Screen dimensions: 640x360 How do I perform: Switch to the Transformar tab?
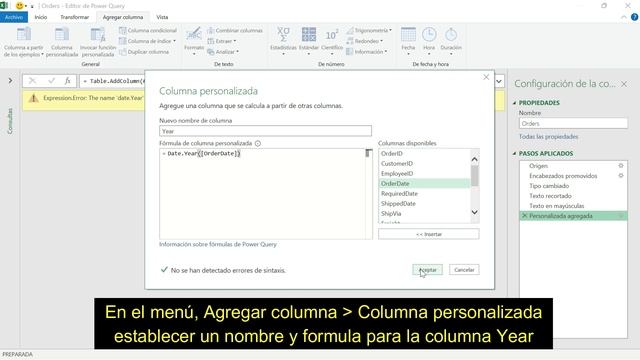74,17
